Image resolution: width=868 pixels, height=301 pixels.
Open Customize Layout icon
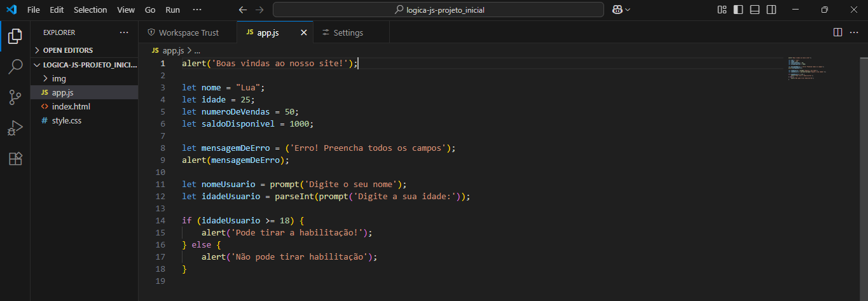click(x=722, y=10)
